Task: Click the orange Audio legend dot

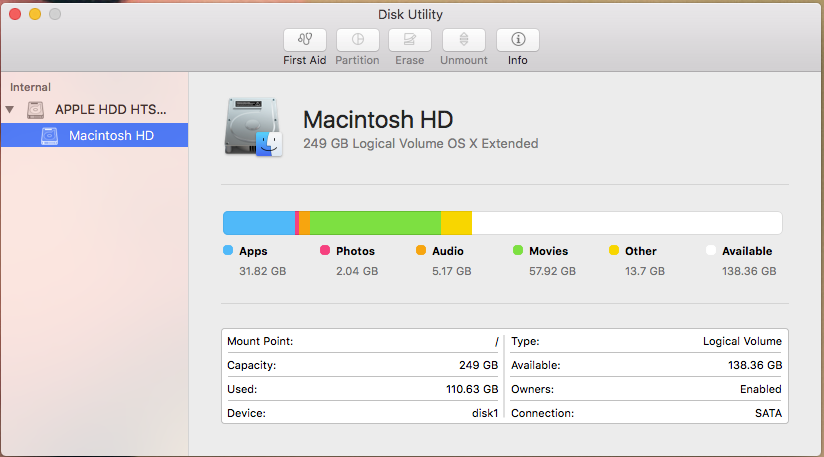Action: click(x=421, y=250)
